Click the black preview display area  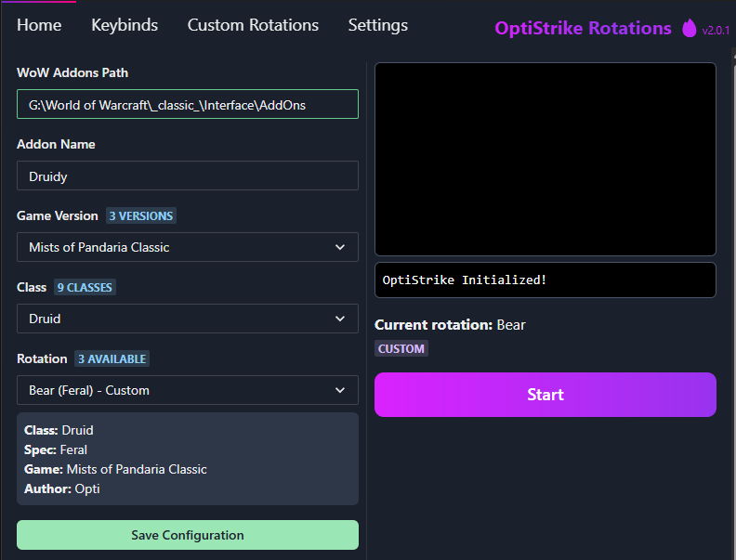click(x=545, y=159)
